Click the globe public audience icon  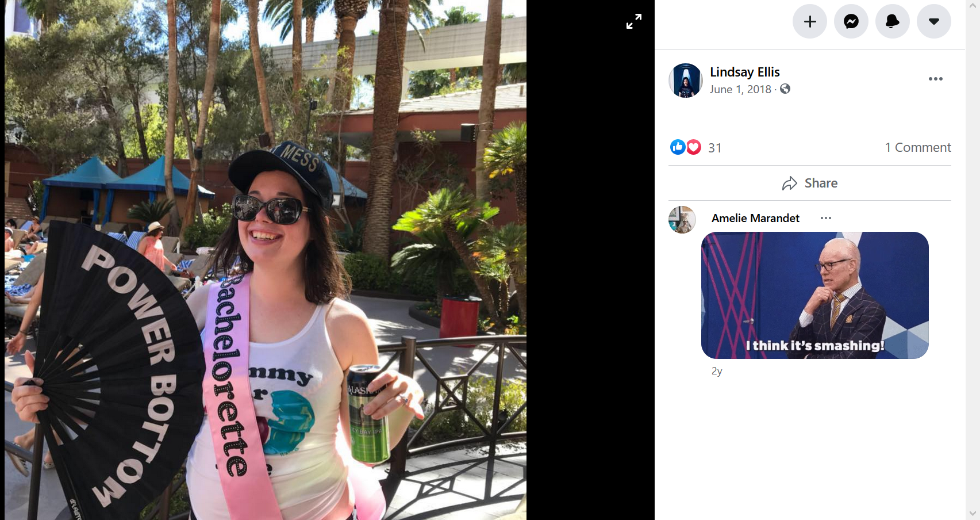point(785,89)
